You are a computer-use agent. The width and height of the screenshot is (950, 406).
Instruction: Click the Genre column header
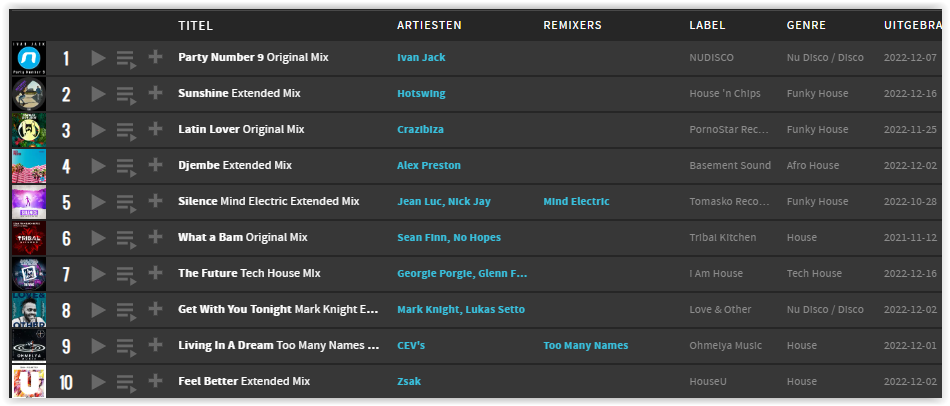(x=806, y=25)
